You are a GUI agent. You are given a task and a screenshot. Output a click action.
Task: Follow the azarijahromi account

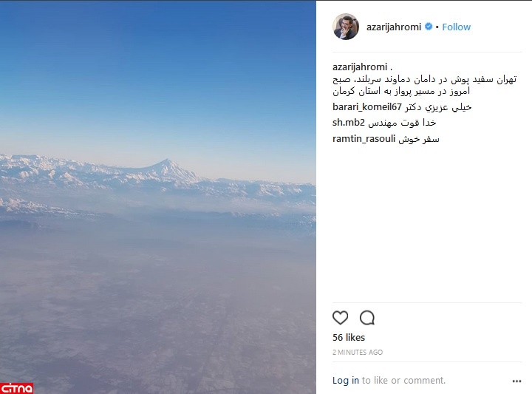tap(457, 27)
